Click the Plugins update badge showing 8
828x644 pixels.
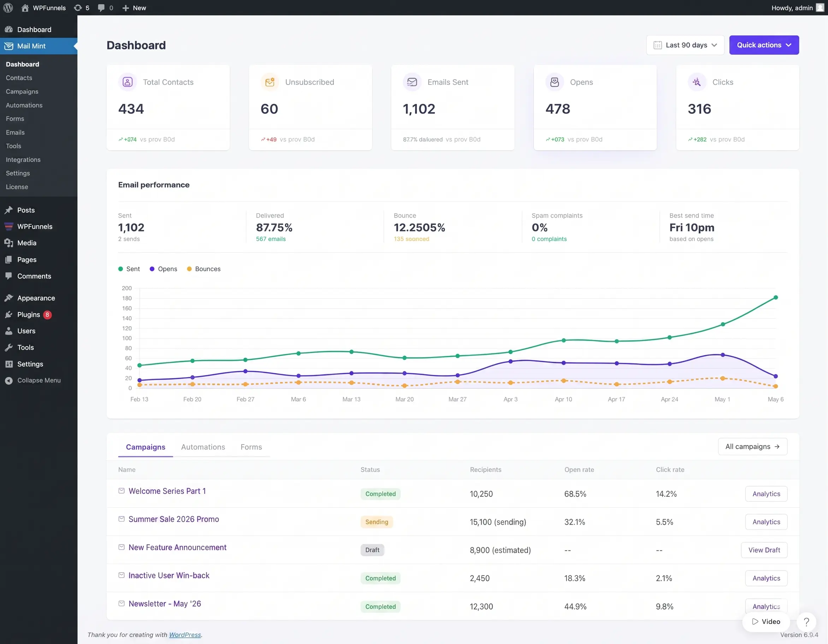point(47,315)
